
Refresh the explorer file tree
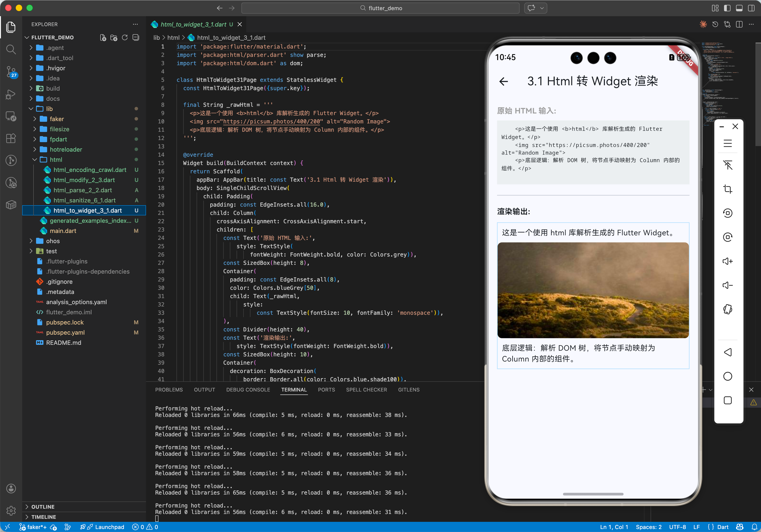coord(125,37)
